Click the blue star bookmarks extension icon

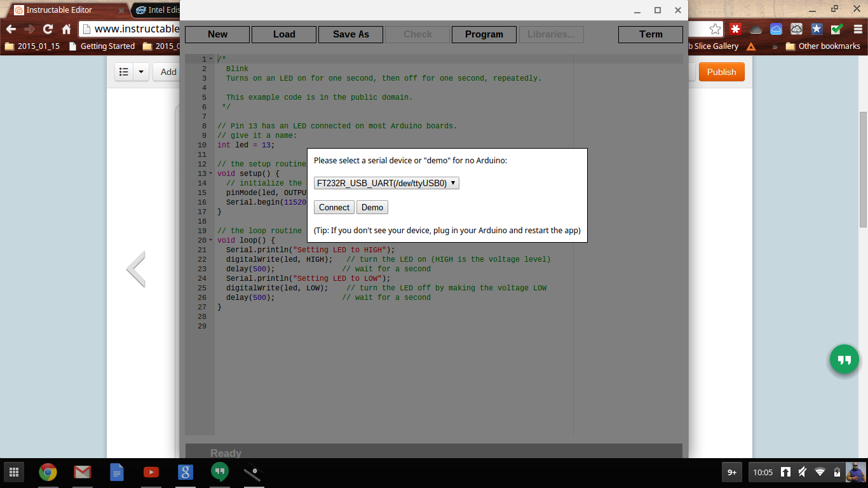(x=816, y=29)
